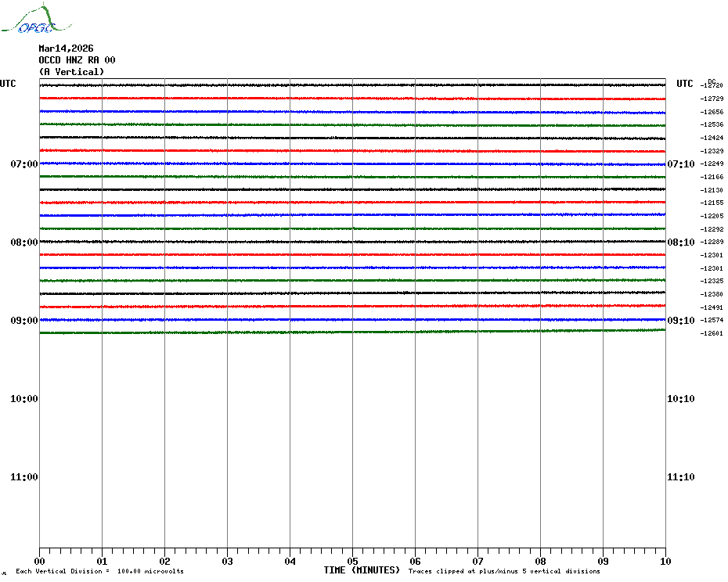Select the OCCD HNZ RA 00 station label
The height and width of the screenshot is (582, 728).
tap(77, 60)
